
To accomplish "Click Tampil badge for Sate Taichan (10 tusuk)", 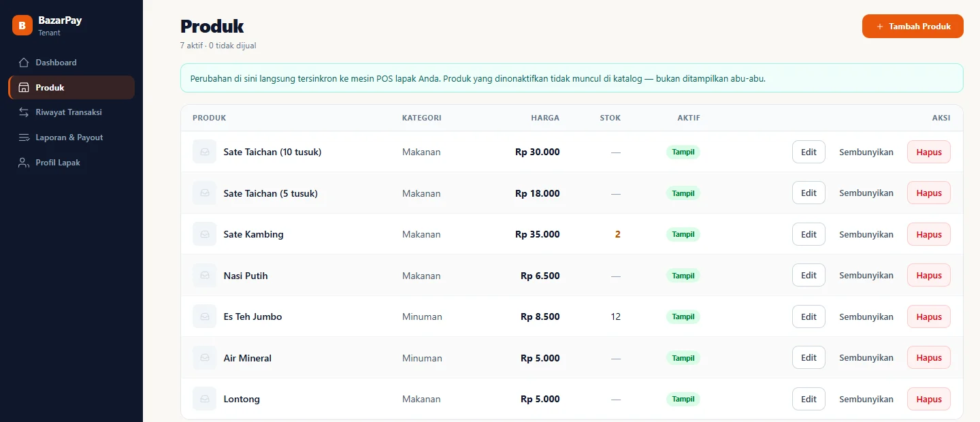I will click(x=683, y=152).
